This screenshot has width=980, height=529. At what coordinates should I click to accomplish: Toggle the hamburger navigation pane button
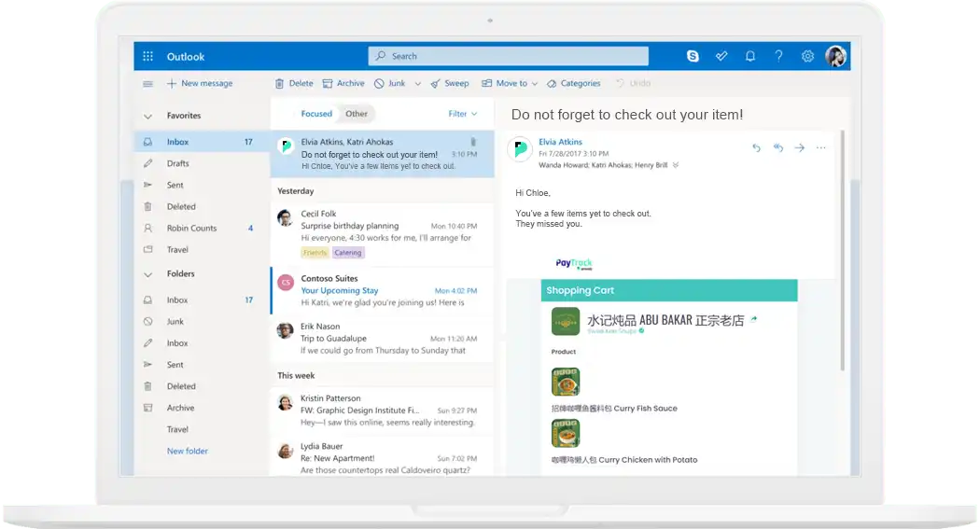pyautogui.click(x=147, y=84)
